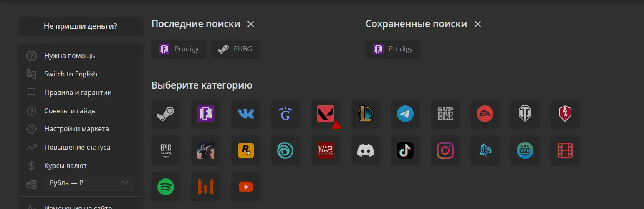Choose the WoT Blitz category

[x=565, y=114]
